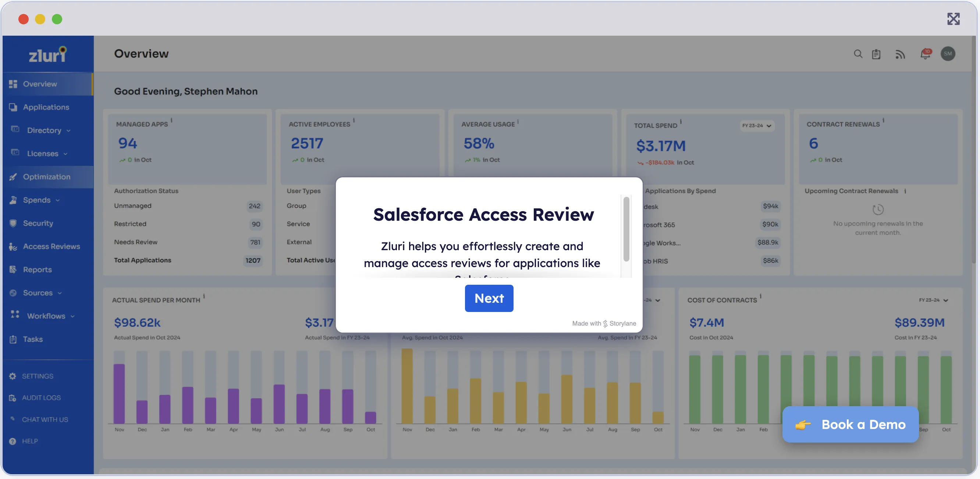Click the Average Usage info icon

(518, 122)
